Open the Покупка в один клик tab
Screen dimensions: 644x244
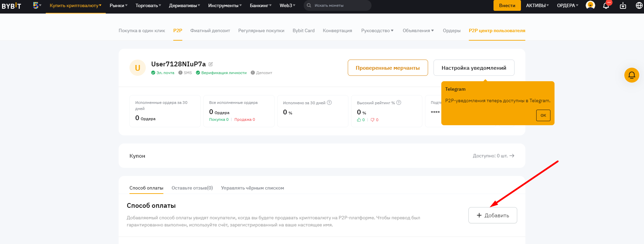[142, 30]
